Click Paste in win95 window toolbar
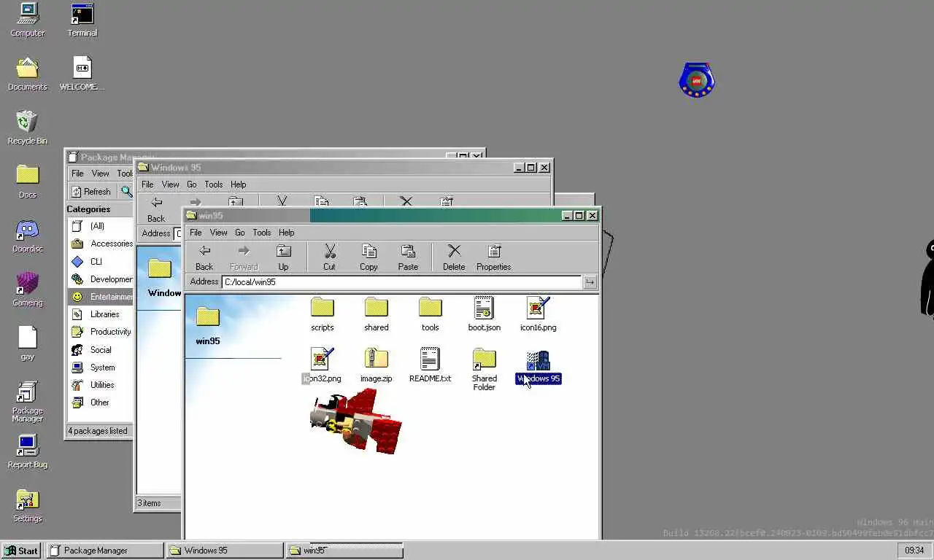This screenshot has height=560, width=934. point(408,257)
